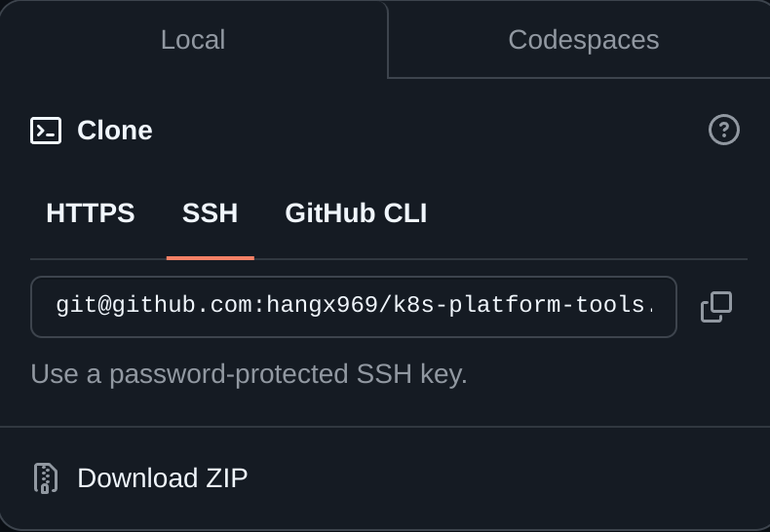Click the orange underline below SSH
Viewport: 770px width, 532px height.
point(211,258)
